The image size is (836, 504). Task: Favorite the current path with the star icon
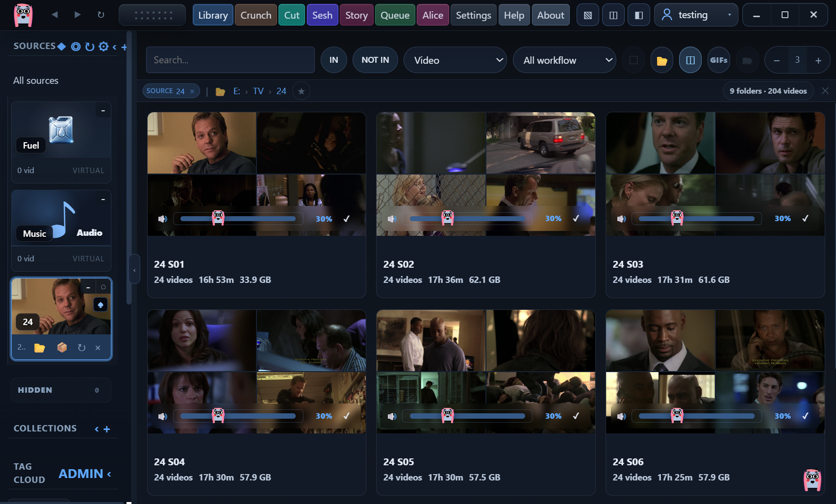tap(301, 91)
